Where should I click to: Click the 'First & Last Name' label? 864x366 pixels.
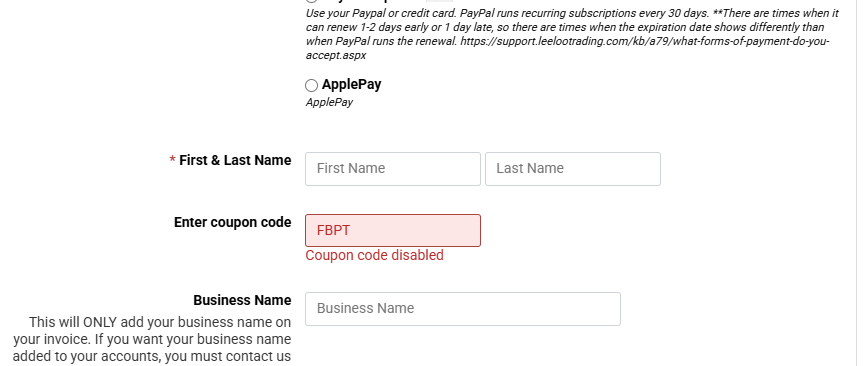(x=235, y=160)
